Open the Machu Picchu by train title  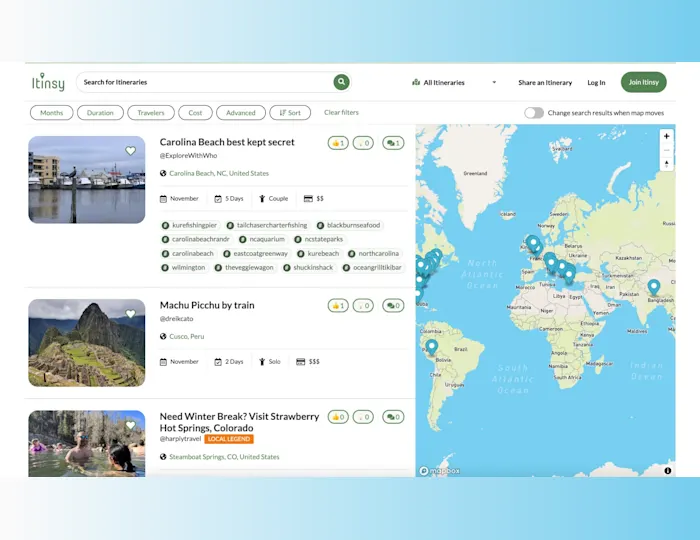pos(207,305)
